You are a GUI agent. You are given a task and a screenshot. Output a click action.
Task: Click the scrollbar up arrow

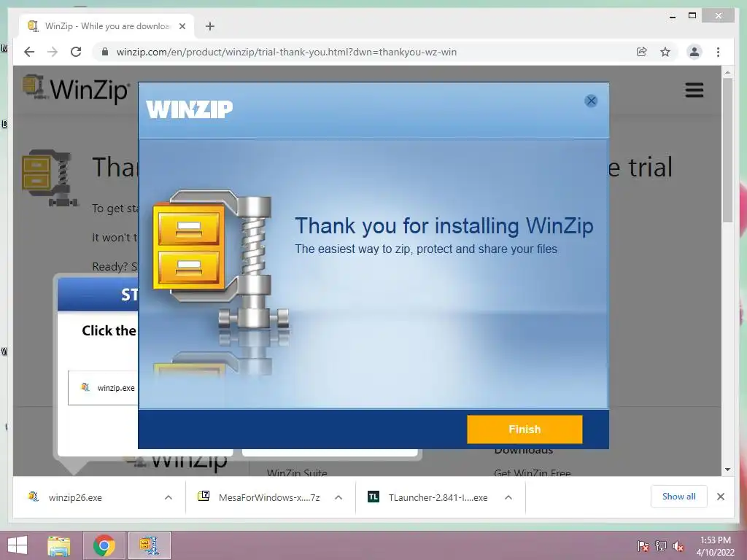(x=727, y=72)
